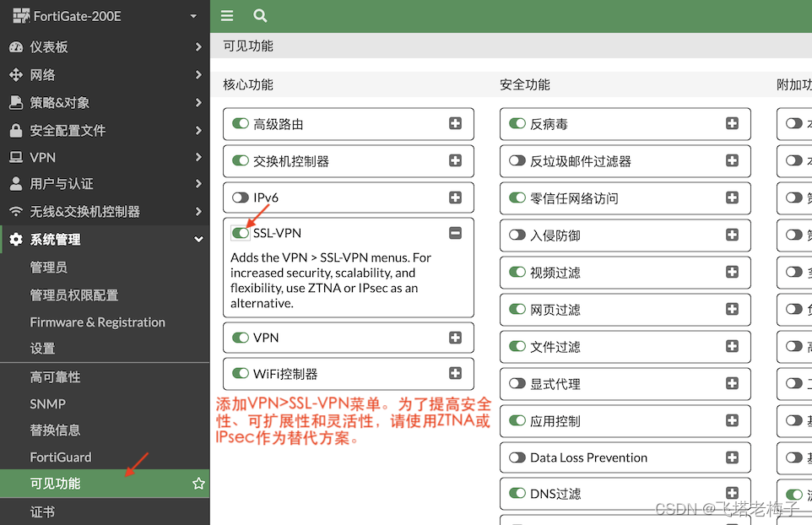Viewport: 812px width, 525px height.
Task: Expand details plus icon for WiFi控制器
Action: tap(455, 373)
